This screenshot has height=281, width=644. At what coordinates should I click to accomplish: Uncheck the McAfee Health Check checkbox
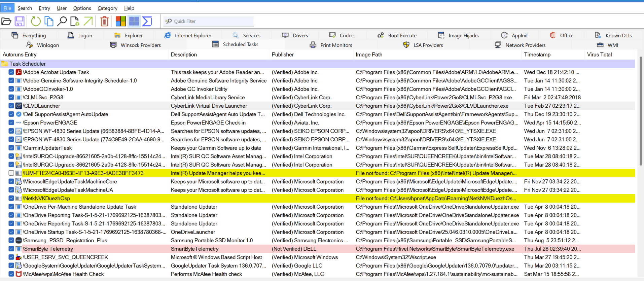[11, 274]
